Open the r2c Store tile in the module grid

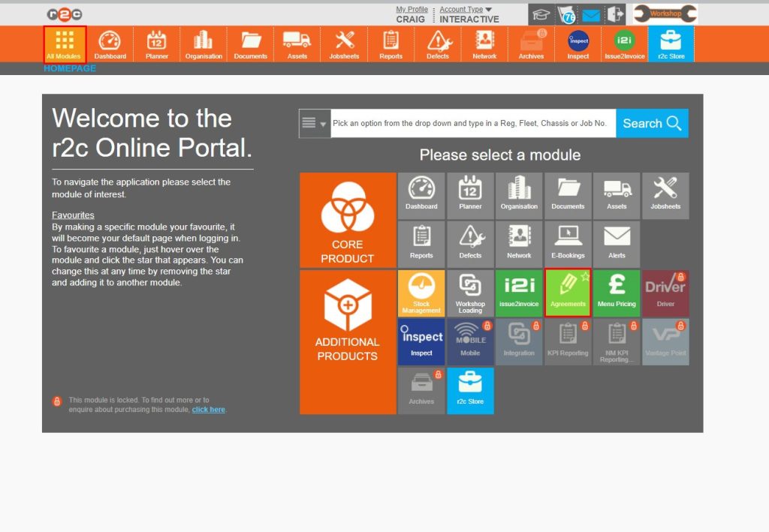click(x=470, y=390)
